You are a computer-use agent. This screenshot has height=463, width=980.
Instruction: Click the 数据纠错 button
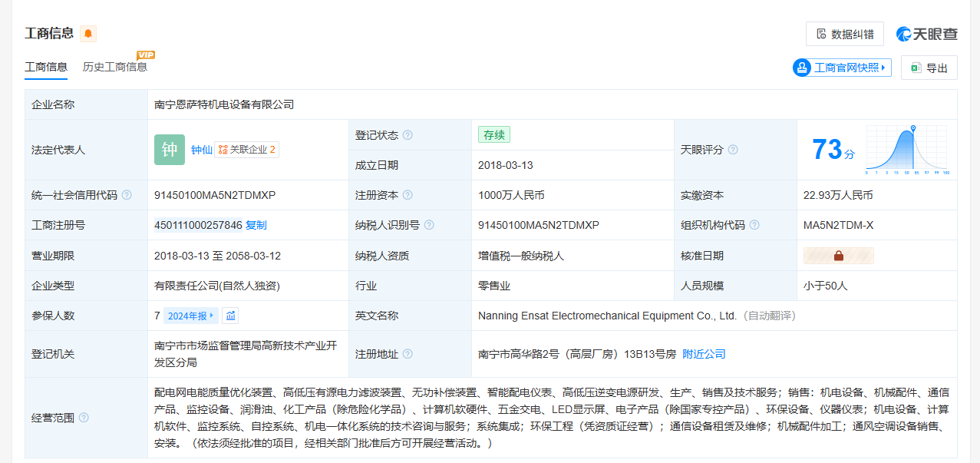(x=844, y=34)
